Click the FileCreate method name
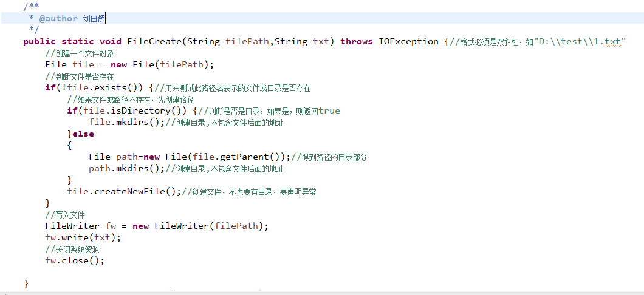 coord(154,41)
